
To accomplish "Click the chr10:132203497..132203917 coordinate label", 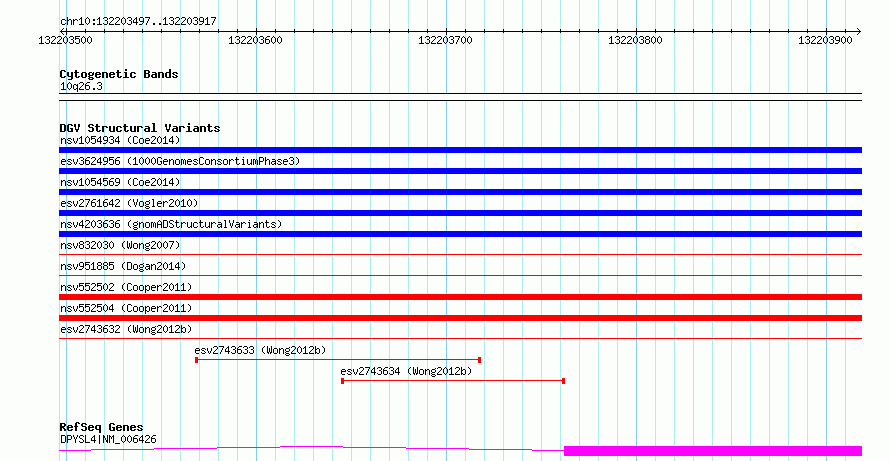I will coord(138,22).
